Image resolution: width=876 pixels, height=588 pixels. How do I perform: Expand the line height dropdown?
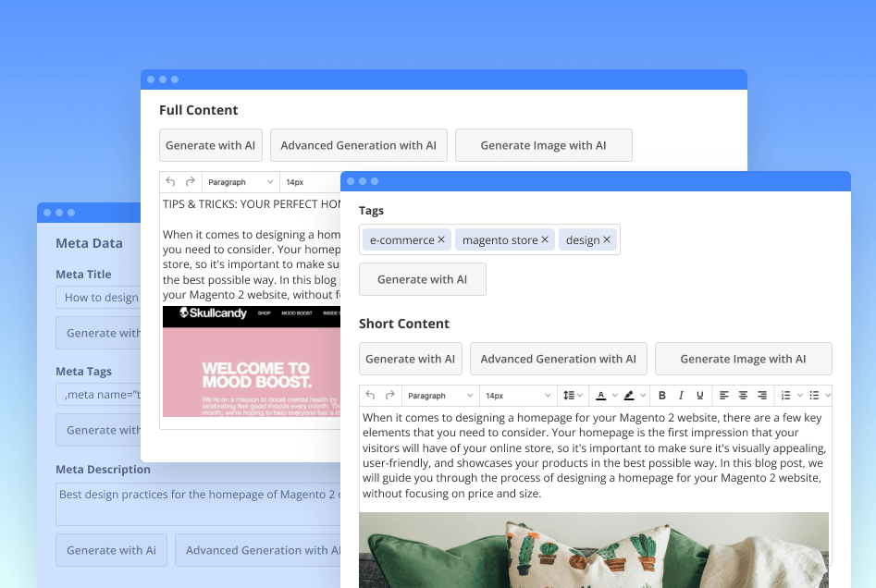click(x=573, y=396)
